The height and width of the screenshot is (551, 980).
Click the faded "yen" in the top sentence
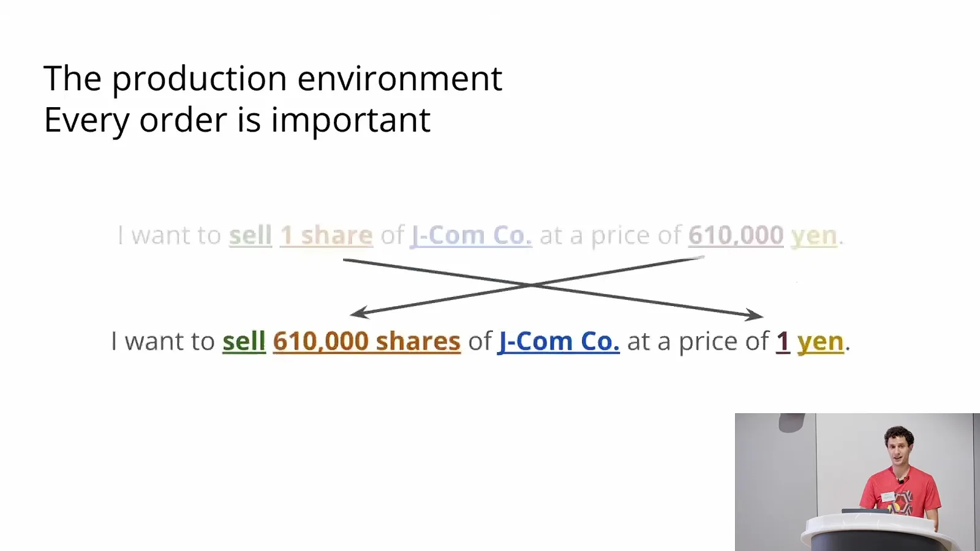click(814, 236)
